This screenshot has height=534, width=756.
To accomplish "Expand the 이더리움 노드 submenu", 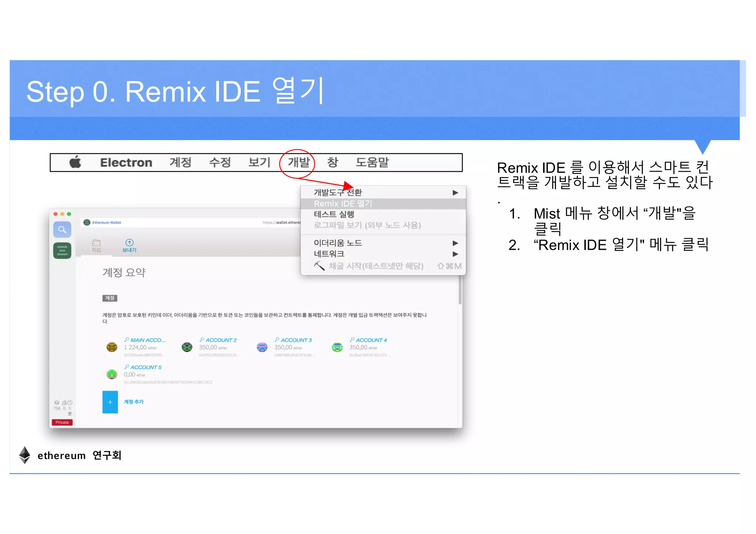I will 383,243.
